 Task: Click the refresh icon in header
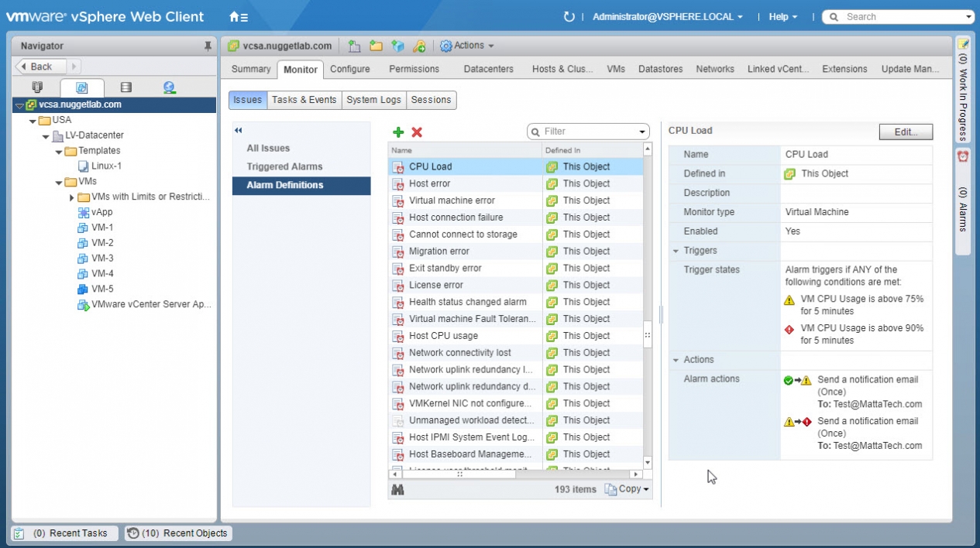pyautogui.click(x=569, y=16)
